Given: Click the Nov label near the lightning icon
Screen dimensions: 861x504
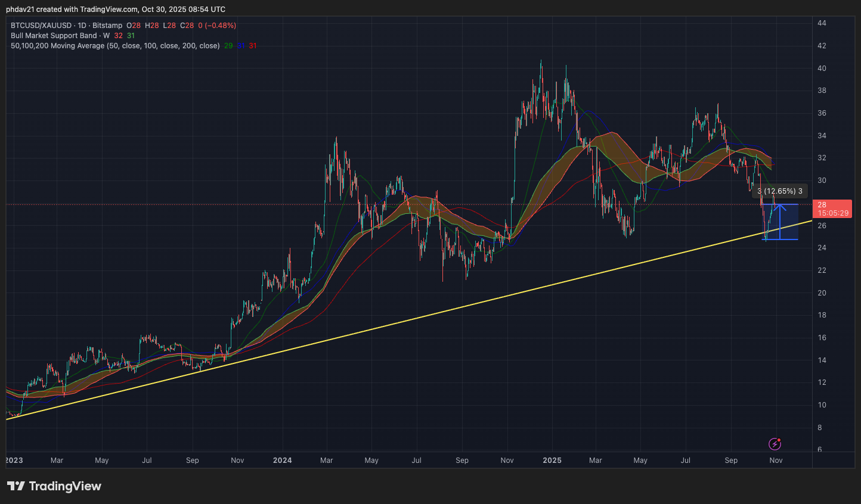Looking at the screenshot, I should [776, 461].
